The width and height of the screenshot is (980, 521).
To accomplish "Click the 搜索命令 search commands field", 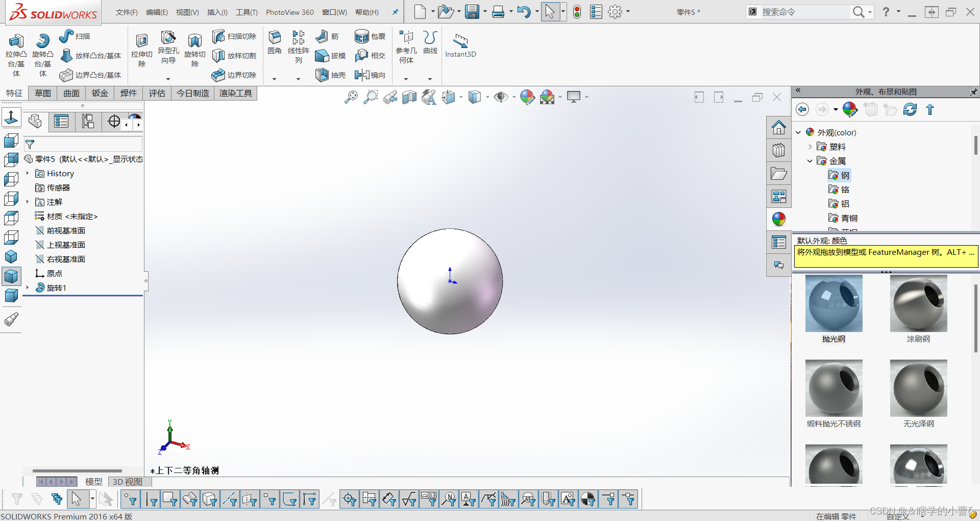I will (804, 12).
